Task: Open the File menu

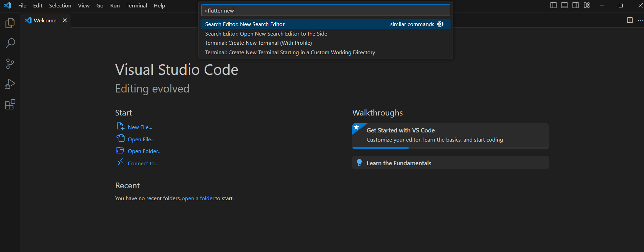Action: (22, 5)
